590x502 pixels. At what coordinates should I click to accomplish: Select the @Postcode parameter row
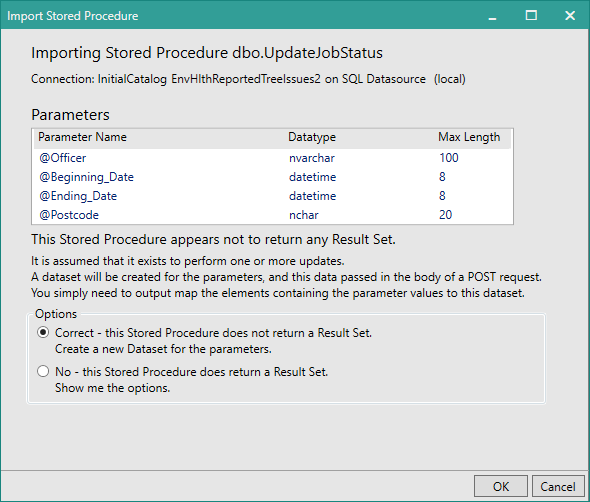[x=272, y=215]
